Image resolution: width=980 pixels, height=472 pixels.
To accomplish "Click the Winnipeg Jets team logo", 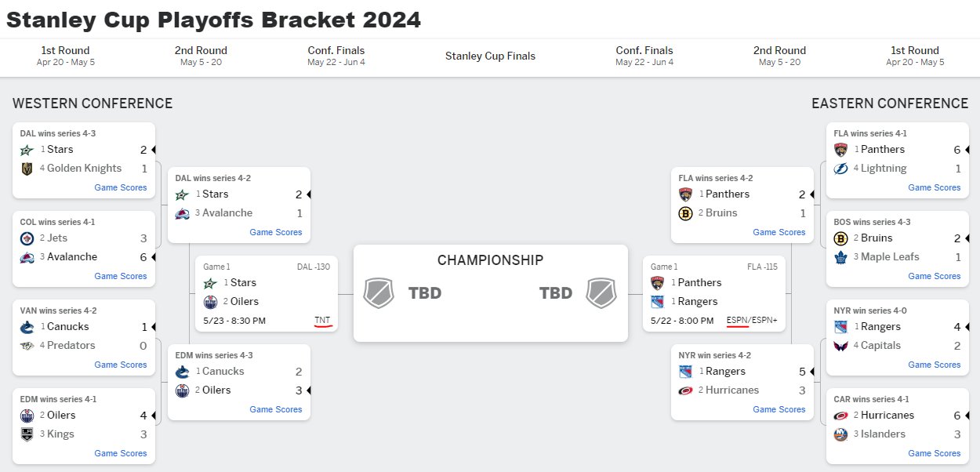I will pos(27,238).
